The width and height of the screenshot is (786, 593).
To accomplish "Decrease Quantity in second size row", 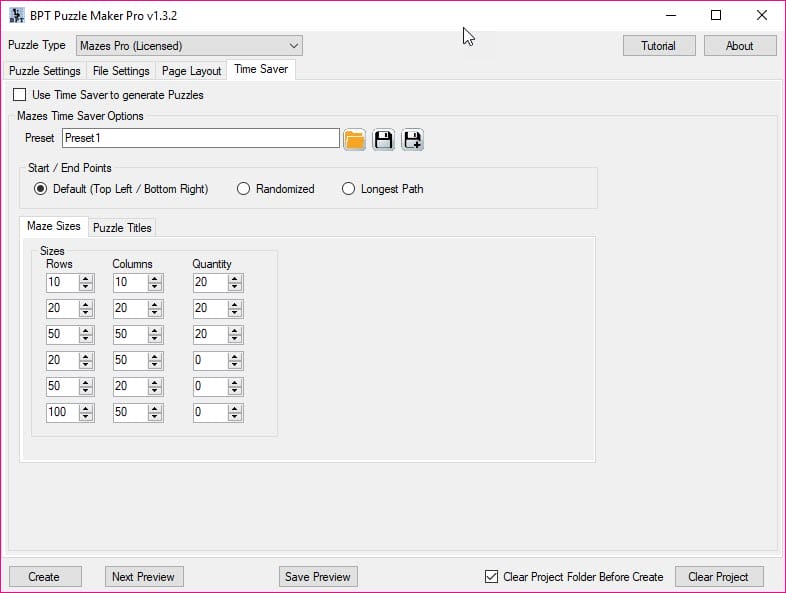I will click(x=235, y=313).
